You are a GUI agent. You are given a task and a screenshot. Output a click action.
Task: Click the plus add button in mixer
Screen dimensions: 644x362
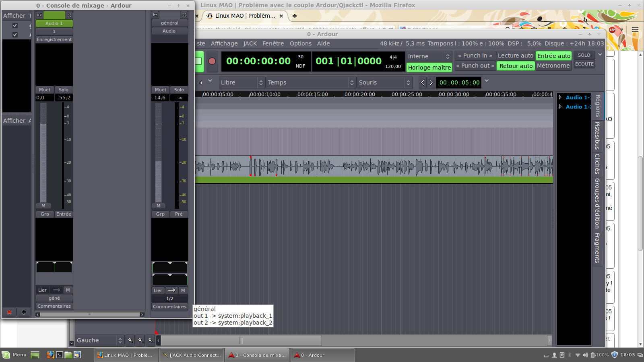(24, 312)
